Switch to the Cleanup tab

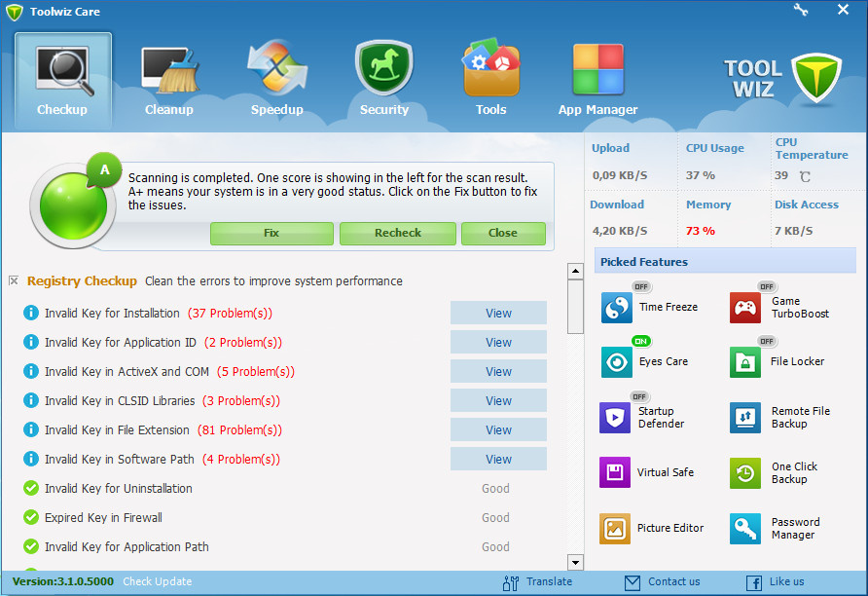click(x=169, y=80)
